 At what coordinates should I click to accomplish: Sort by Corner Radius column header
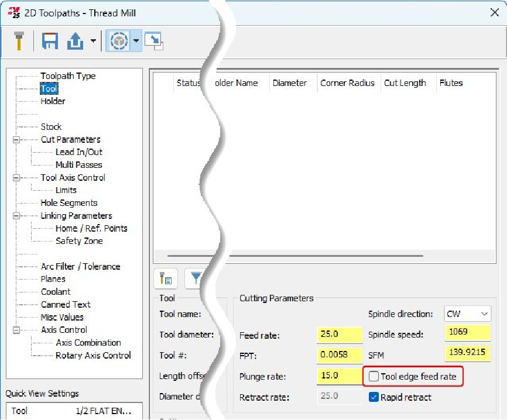[x=347, y=83]
